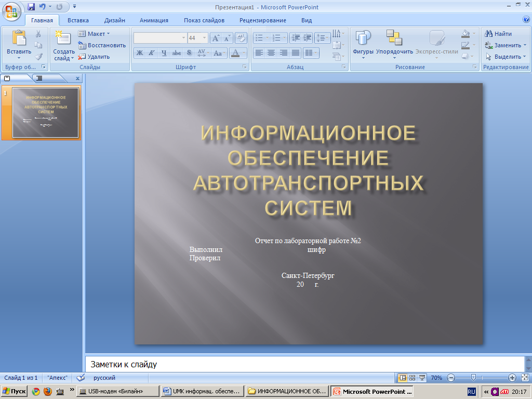
Task: Increase the list indent level
Action: [307, 38]
